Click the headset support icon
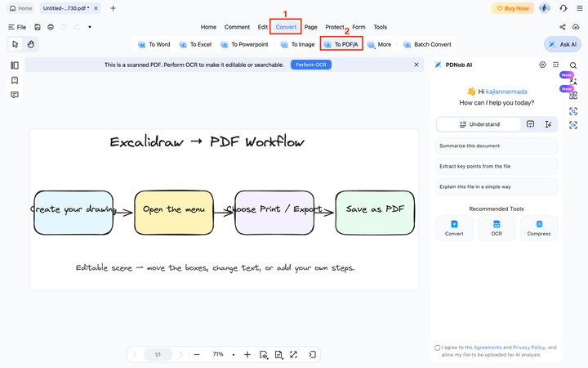 coord(563,8)
